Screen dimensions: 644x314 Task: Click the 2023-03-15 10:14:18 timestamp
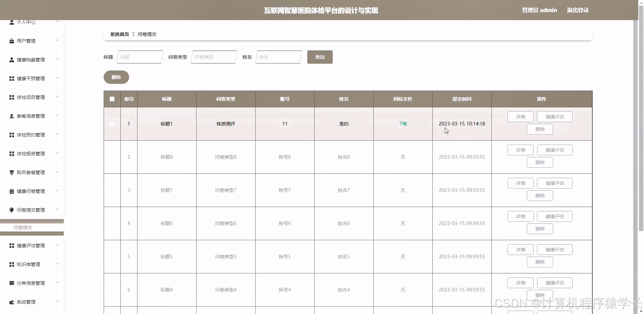pos(462,124)
